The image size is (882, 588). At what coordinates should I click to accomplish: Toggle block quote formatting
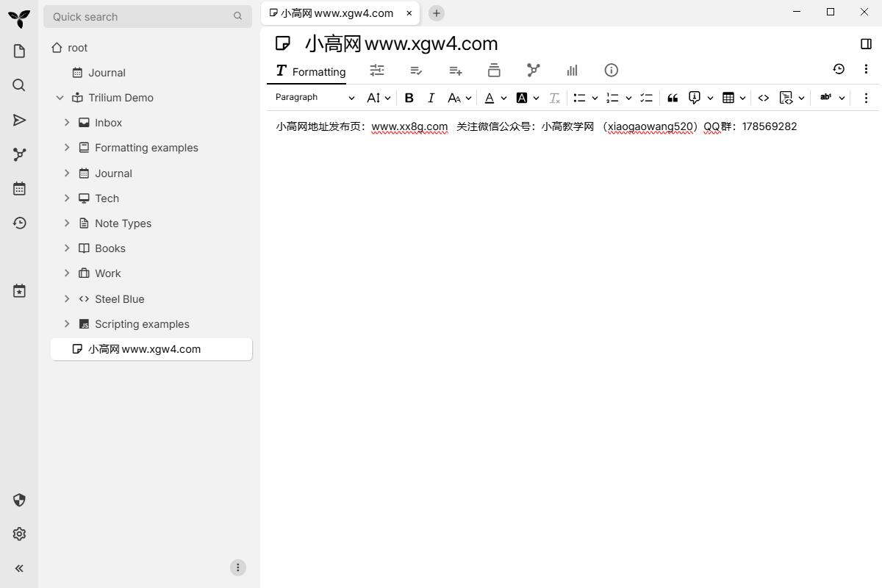(x=673, y=98)
